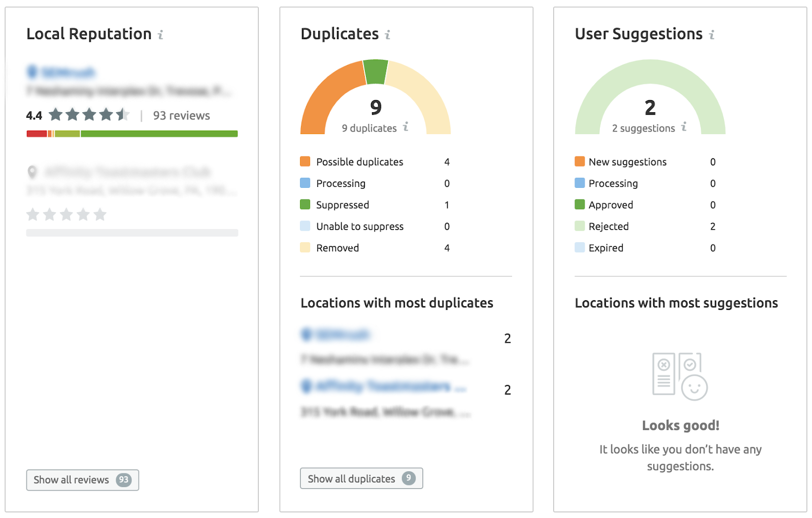Click light blue Unable to suppress swatch
812x518 pixels.
(x=305, y=226)
